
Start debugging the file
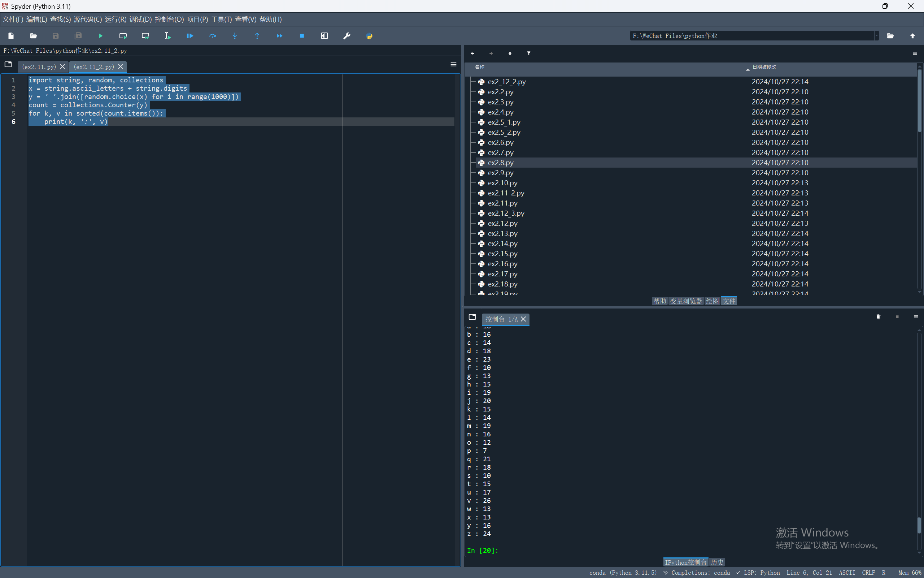(x=190, y=36)
